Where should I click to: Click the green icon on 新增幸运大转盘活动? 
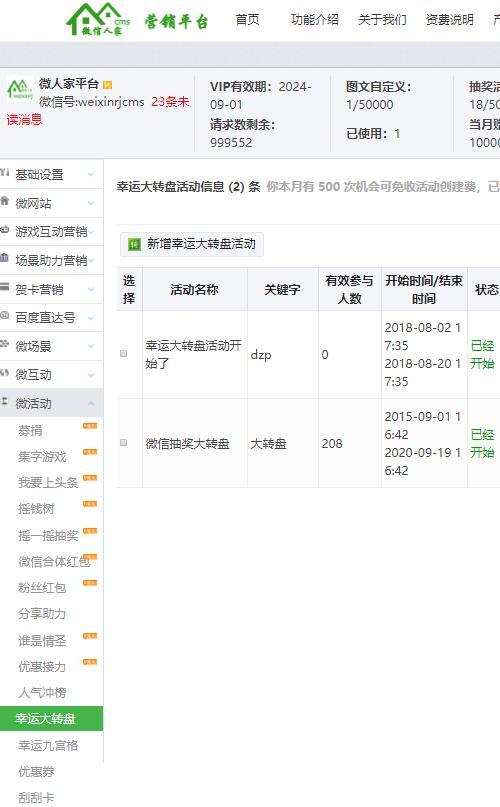click(x=134, y=244)
